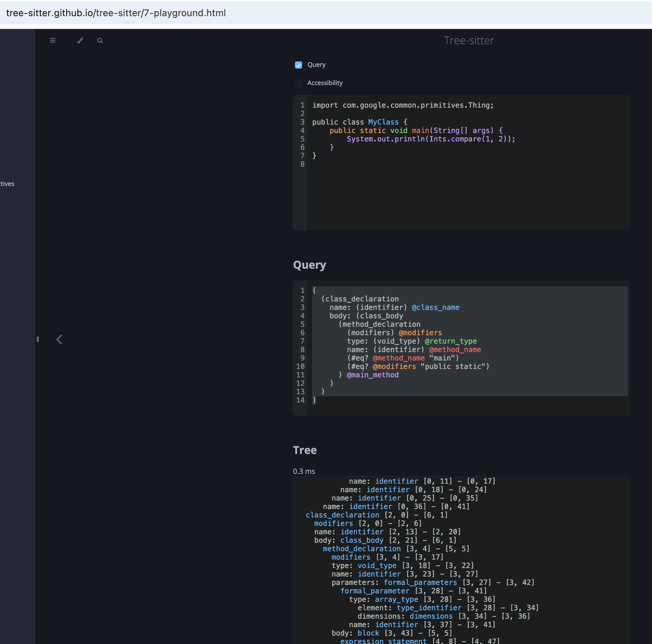Click the "main" string in query

442,358
